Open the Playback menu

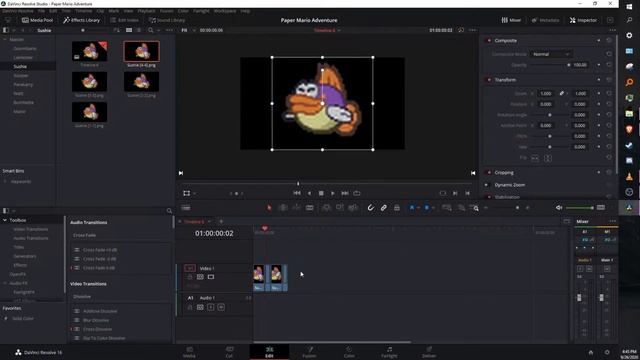[146, 11]
